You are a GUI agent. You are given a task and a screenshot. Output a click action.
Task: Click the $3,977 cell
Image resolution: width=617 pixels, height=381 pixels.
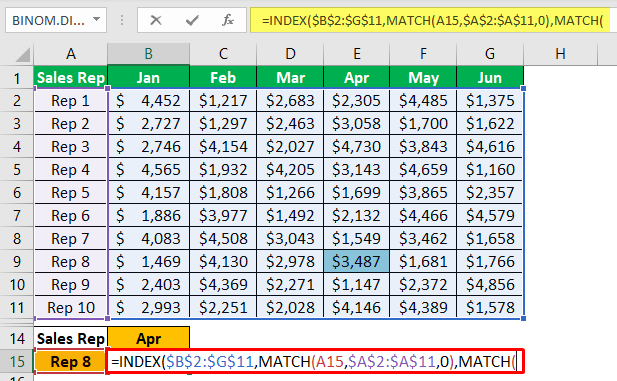tap(223, 216)
